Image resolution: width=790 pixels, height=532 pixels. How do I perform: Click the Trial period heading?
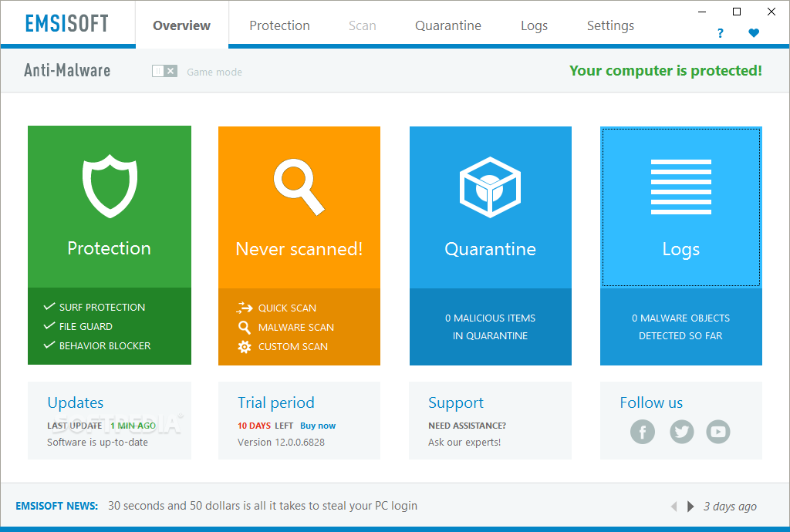tap(276, 402)
